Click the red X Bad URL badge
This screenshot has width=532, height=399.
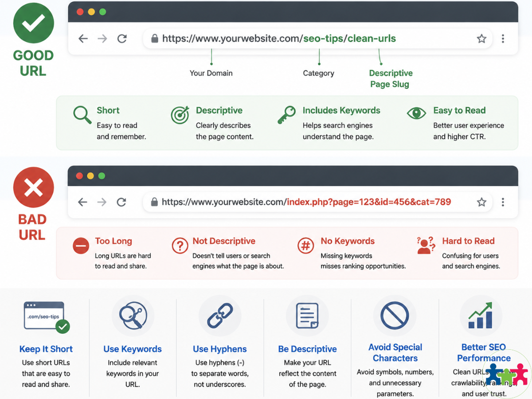[x=33, y=188]
